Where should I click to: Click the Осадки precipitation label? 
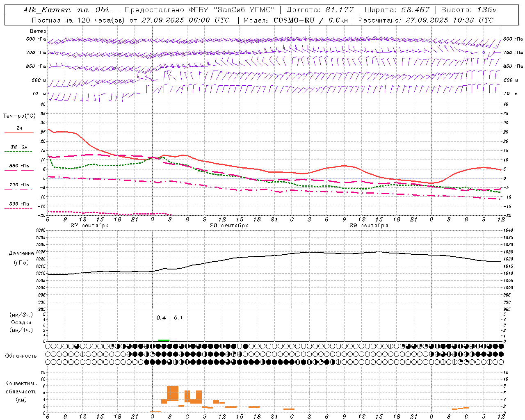(x=21, y=322)
